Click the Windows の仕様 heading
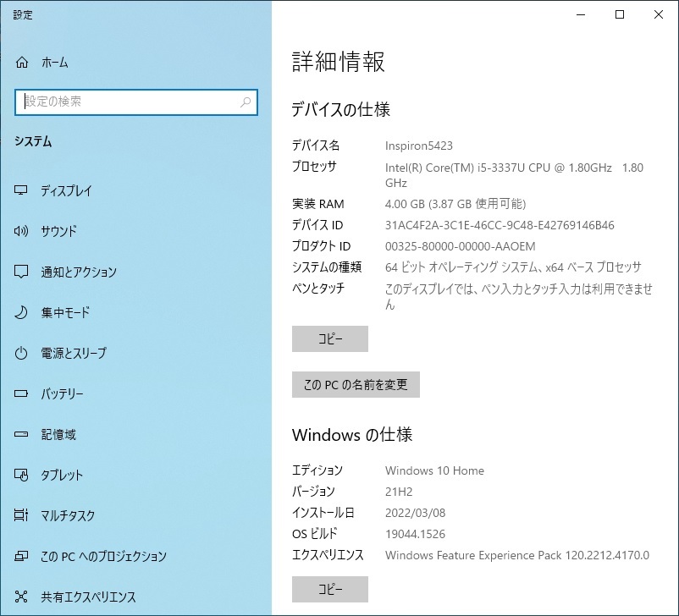 pos(352,435)
